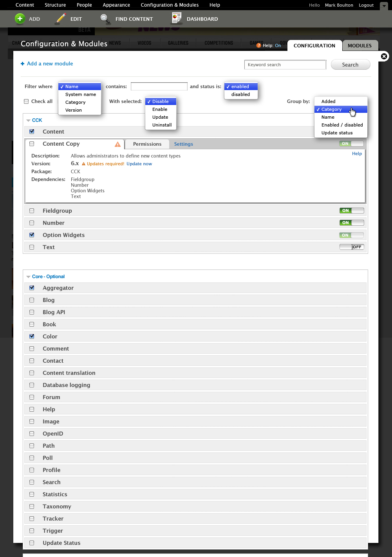Focus the Keyword search field
This screenshot has height=557, width=392.
[285, 65]
